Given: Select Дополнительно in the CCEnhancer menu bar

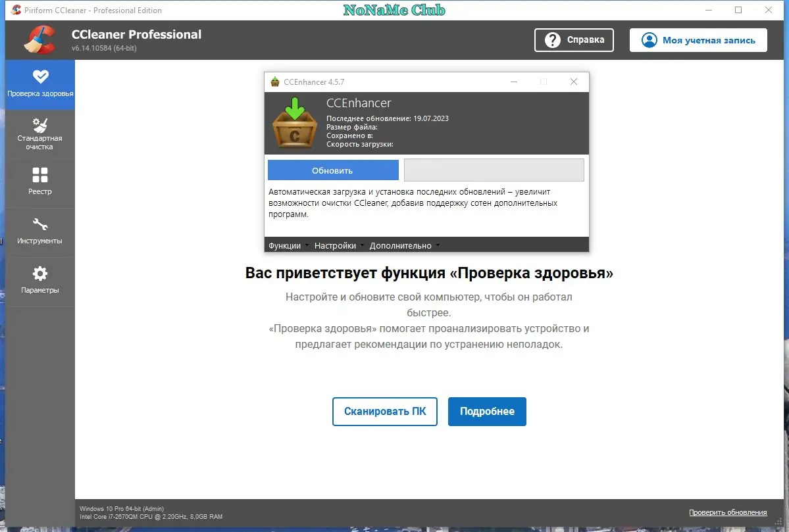Looking at the screenshot, I should (x=400, y=245).
